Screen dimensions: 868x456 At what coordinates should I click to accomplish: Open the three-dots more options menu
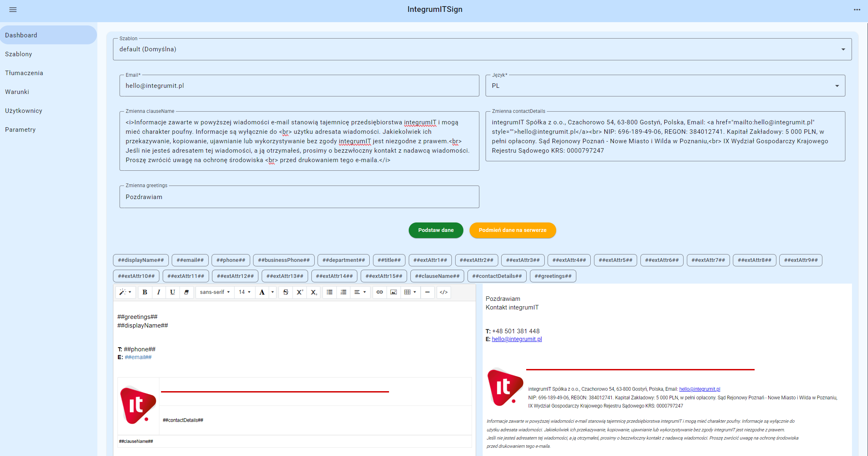click(x=857, y=9)
